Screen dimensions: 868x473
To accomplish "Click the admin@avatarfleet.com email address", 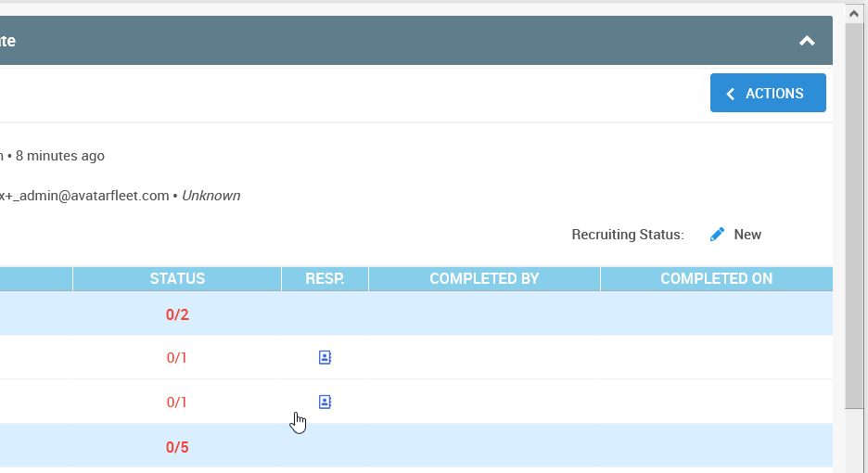I will point(88,196).
